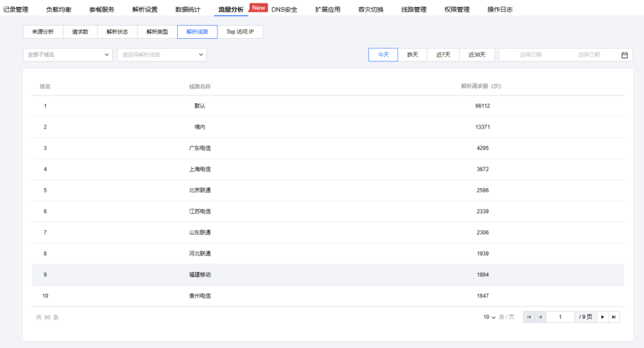Screen dimensions: 644x348
Task: Filter by 近7天
Action: coord(443,55)
